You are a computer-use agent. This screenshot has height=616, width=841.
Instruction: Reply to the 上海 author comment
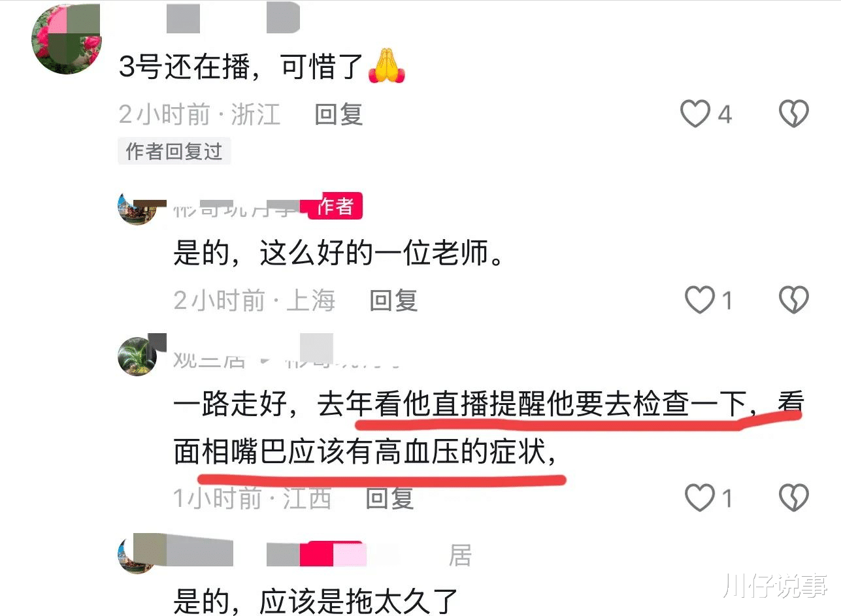[393, 300]
